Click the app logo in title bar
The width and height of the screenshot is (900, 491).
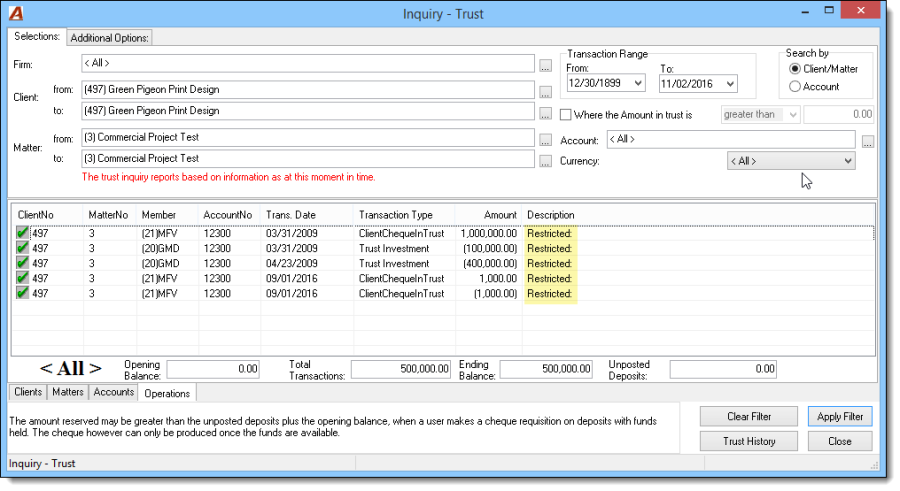point(16,13)
